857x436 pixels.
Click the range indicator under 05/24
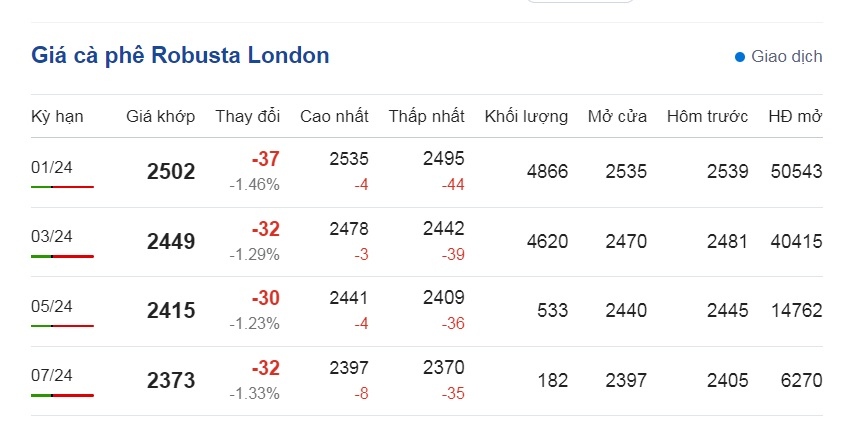click(62, 326)
